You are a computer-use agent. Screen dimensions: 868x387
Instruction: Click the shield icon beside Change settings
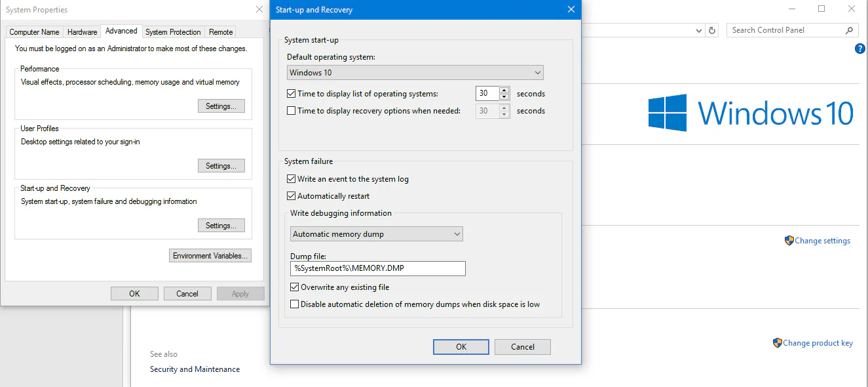tap(789, 241)
